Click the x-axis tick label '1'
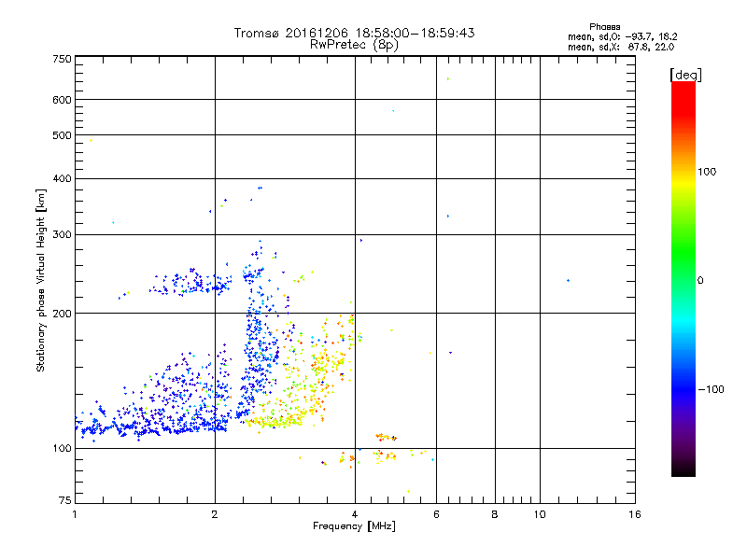 [x=75, y=514]
